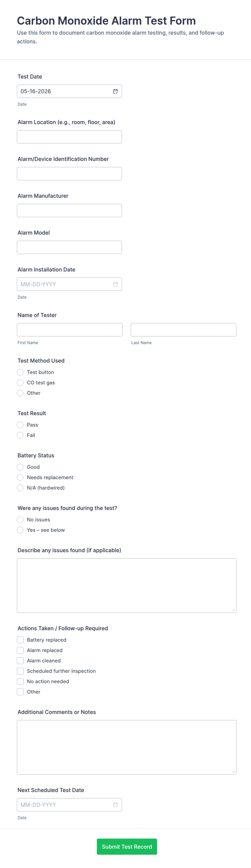Open calendar icon for Alarm Installation Date
Viewport: 251px width, 868px height.
[x=116, y=284]
